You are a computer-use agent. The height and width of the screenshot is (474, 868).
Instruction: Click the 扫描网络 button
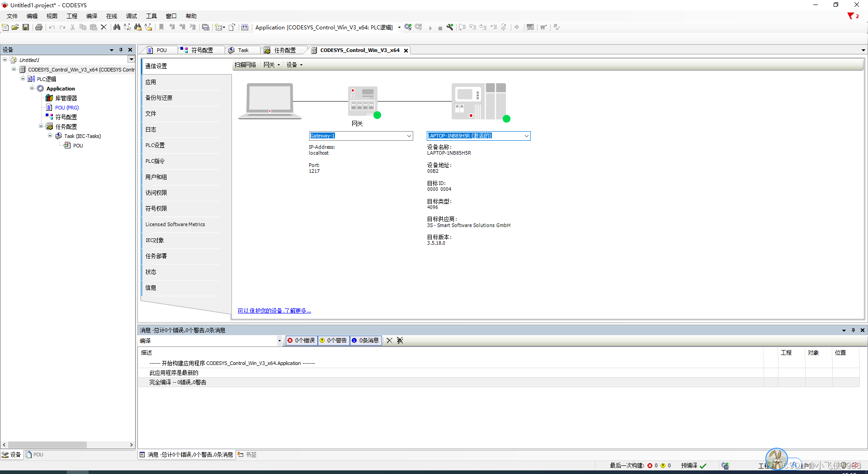pyautogui.click(x=245, y=64)
